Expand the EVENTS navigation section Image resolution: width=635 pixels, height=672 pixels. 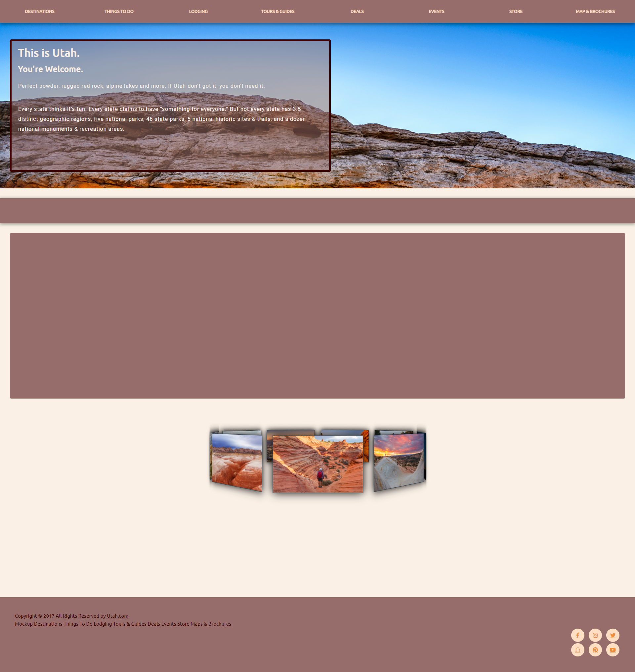coord(436,11)
